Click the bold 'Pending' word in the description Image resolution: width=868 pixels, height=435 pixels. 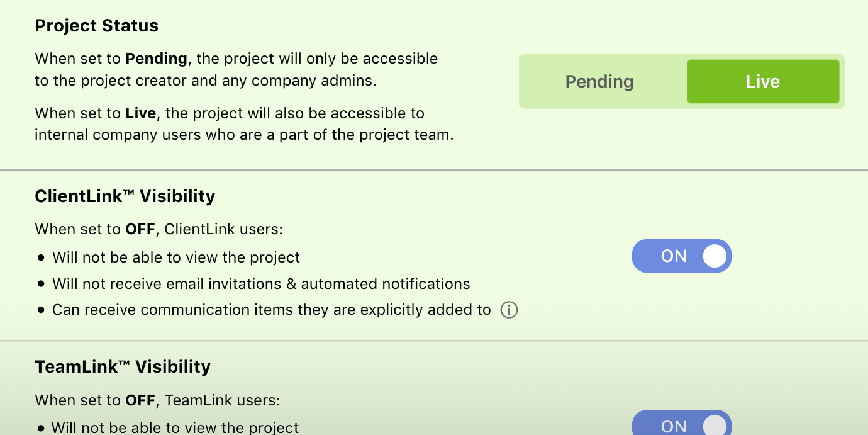[155, 59]
